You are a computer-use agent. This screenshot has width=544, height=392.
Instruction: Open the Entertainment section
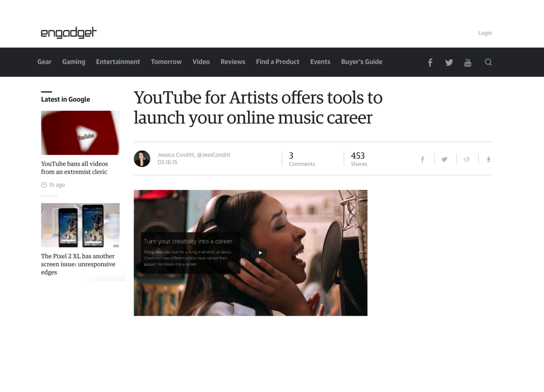(x=118, y=62)
